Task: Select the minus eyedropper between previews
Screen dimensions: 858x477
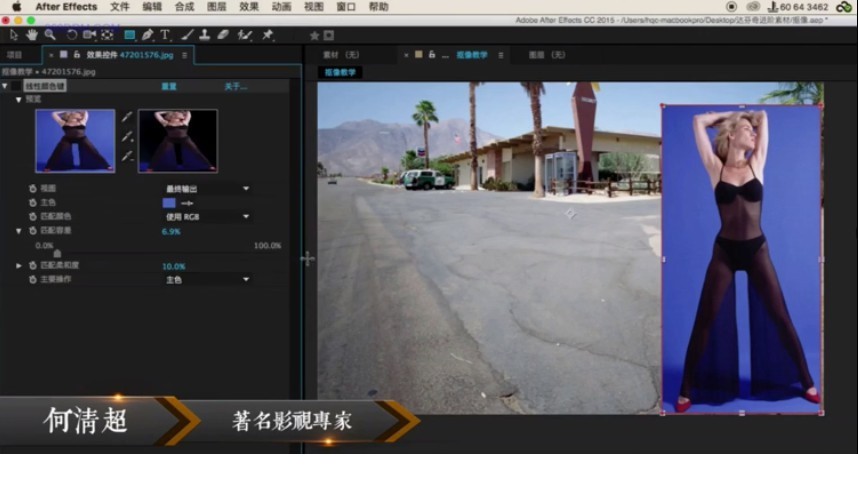Action: (x=127, y=156)
